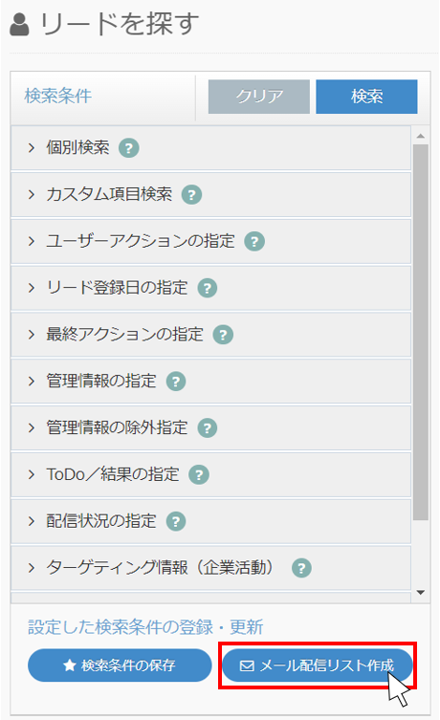The width and height of the screenshot is (440, 720).
Task: Expand the 管理情報の指定 section
Action: [x=211, y=381]
